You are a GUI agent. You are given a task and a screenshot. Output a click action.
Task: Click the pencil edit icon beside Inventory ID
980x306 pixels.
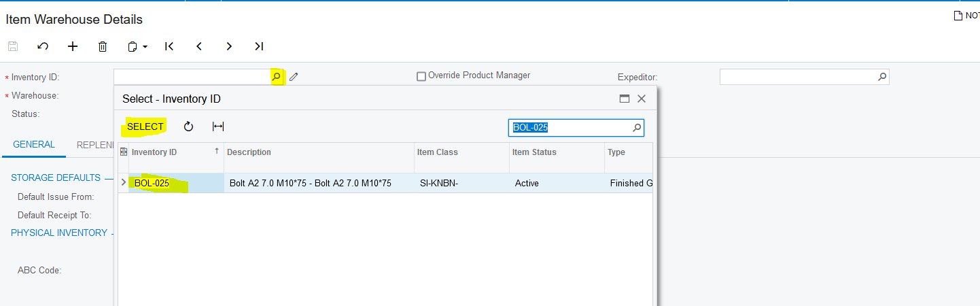(x=294, y=77)
